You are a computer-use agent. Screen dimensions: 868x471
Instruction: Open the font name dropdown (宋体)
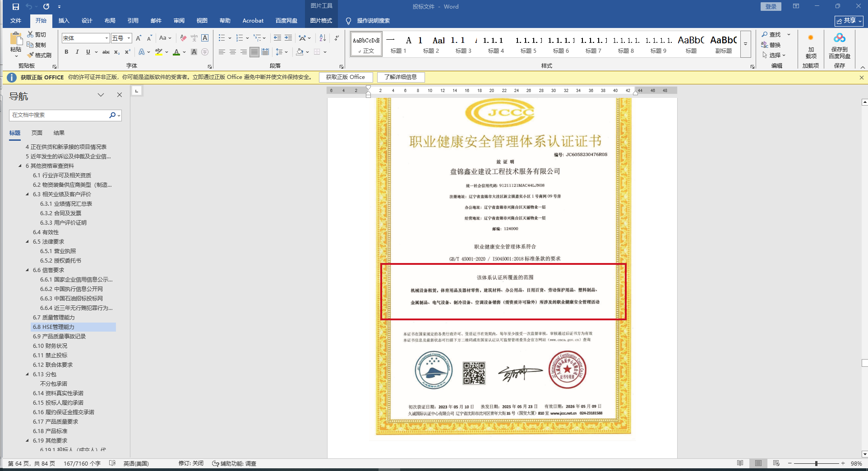[106, 38]
